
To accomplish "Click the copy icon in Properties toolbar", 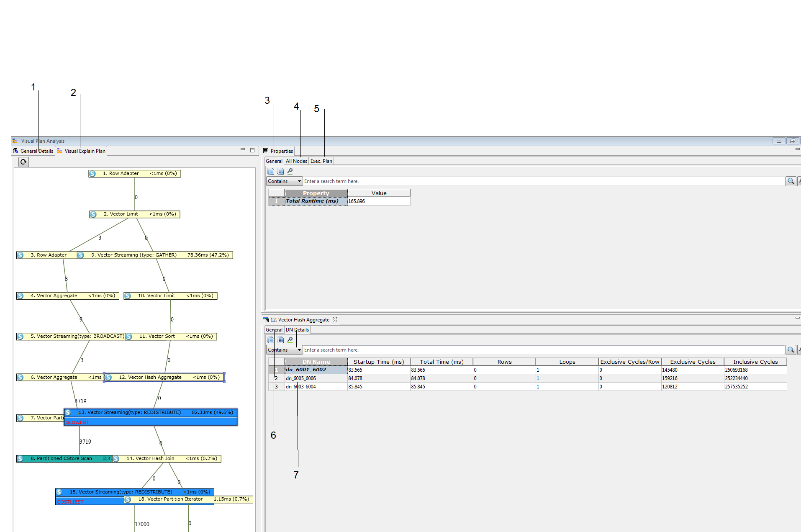I will [x=271, y=171].
